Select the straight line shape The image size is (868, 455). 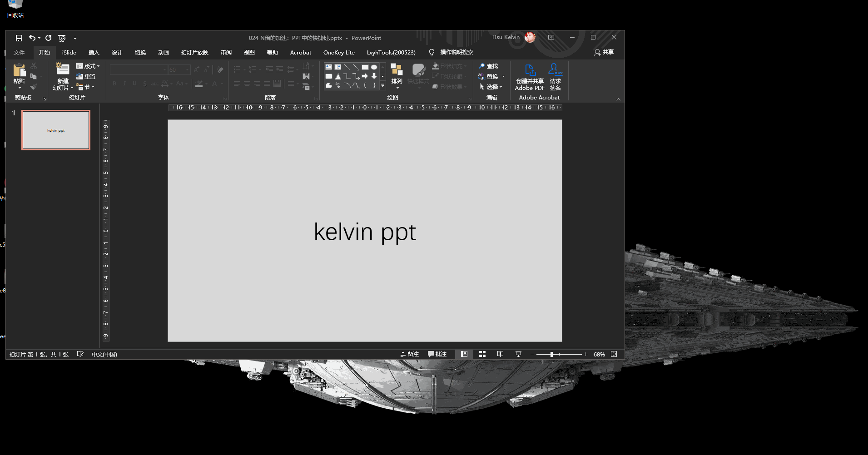coord(347,67)
